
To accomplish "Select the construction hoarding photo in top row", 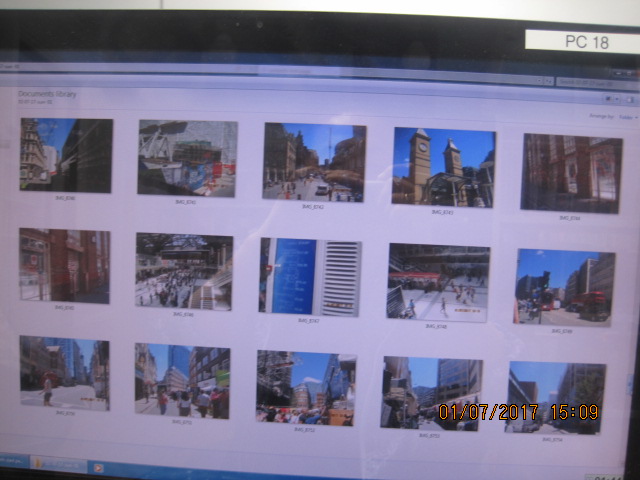I will pos(187,159).
